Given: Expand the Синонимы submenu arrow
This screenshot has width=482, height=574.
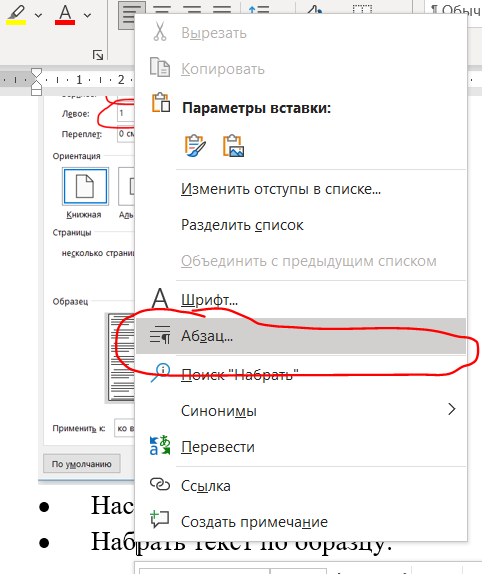Looking at the screenshot, I should pyautogui.click(x=452, y=409).
